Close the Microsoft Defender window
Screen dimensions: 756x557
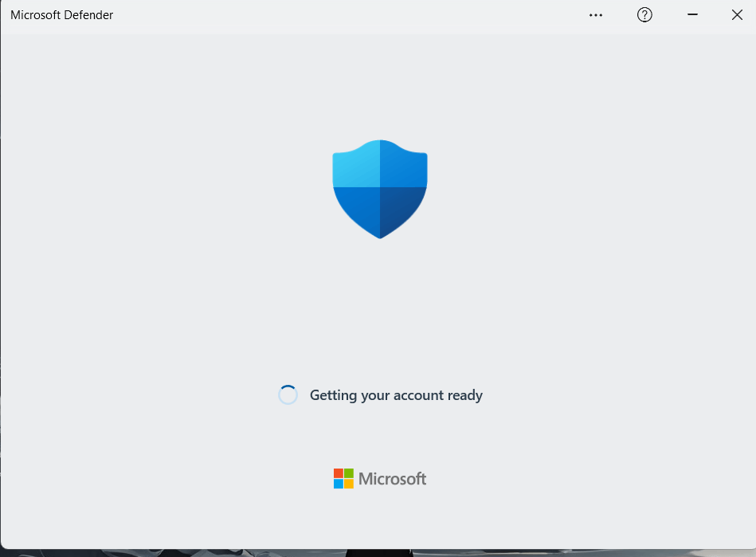tap(737, 15)
